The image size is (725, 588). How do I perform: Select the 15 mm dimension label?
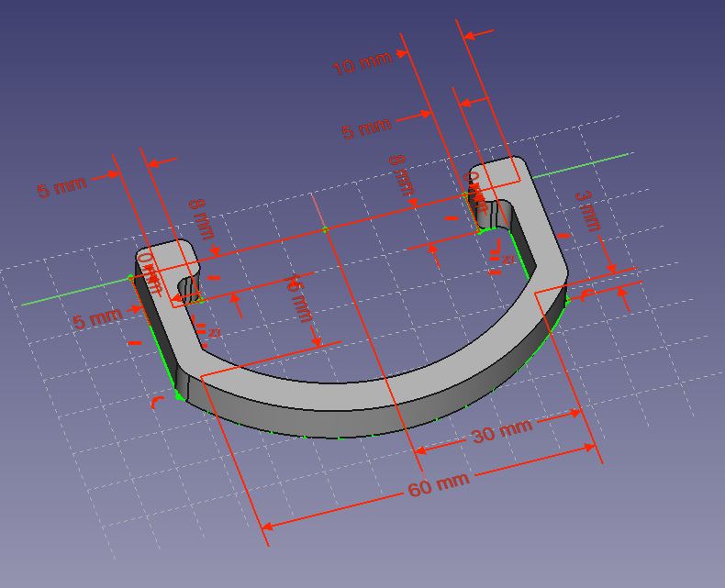point(300,299)
